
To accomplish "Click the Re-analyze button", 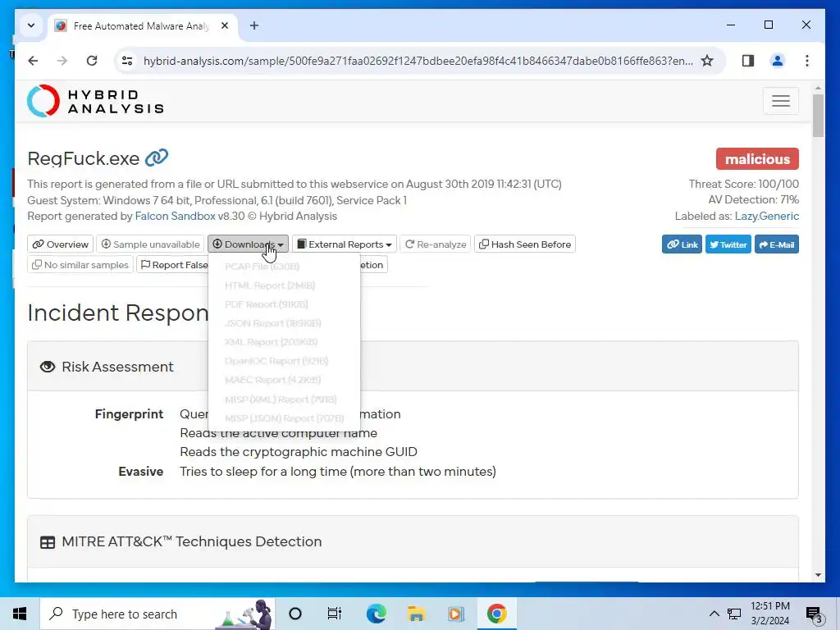I will pos(435,244).
